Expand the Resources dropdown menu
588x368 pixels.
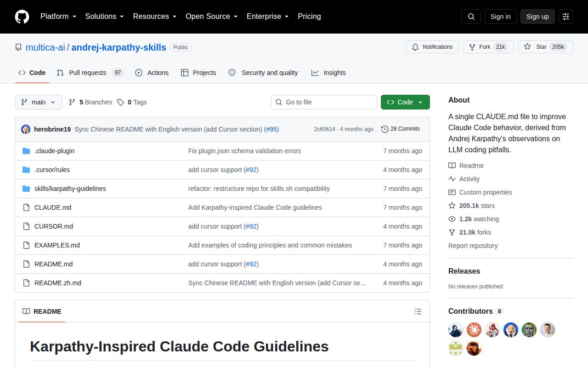coord(155,17)
